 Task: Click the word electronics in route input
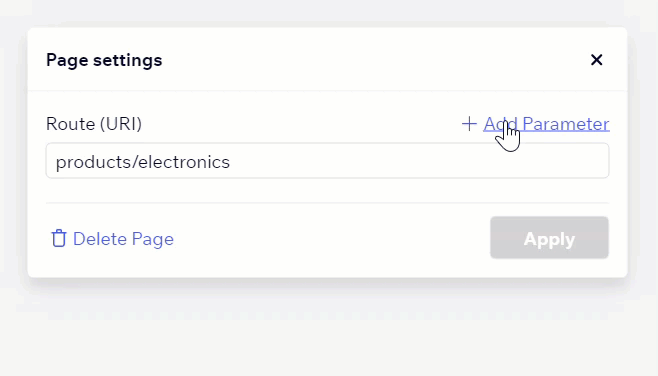click(x=184, y=162)
